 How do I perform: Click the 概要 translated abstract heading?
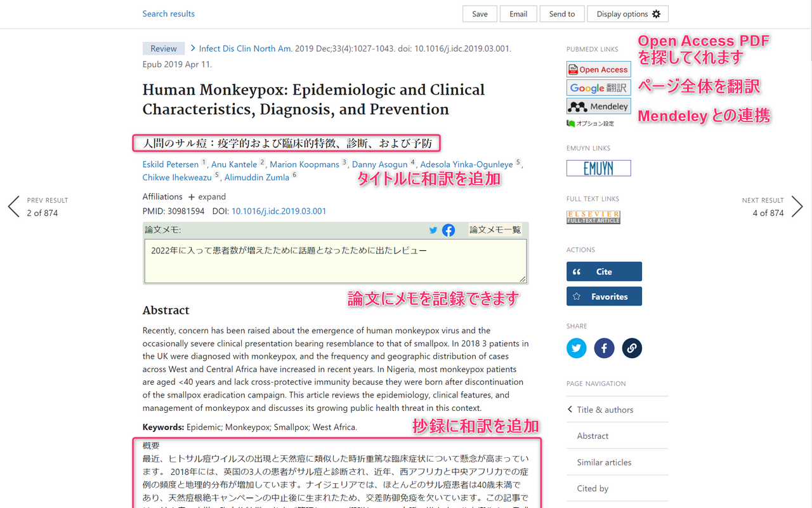pyautogui.click(x=151, y=446)
